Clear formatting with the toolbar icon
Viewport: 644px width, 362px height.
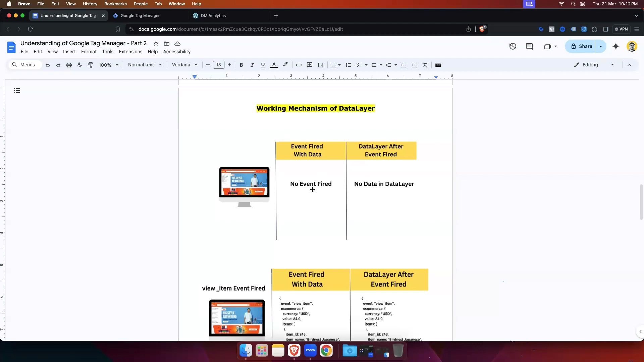[x=425, y=65]
